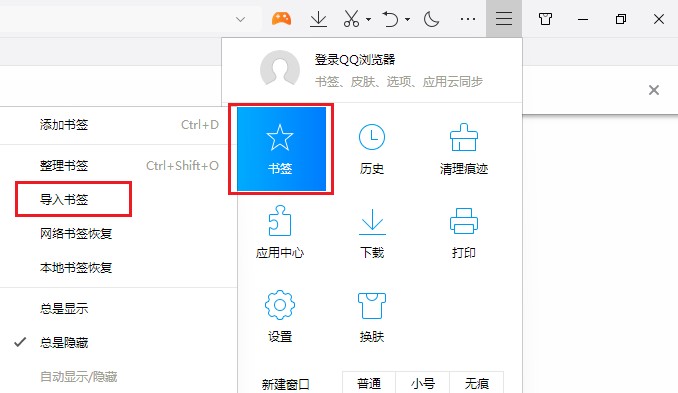
Task: Click 登录QQ浏览器 login link
Action: coord(355,59)
